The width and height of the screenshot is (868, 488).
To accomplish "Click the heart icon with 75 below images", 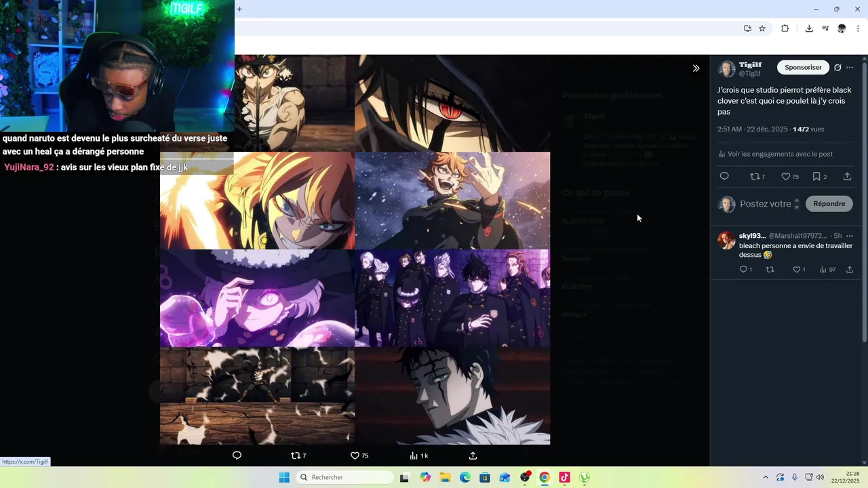I will [359, 455].
